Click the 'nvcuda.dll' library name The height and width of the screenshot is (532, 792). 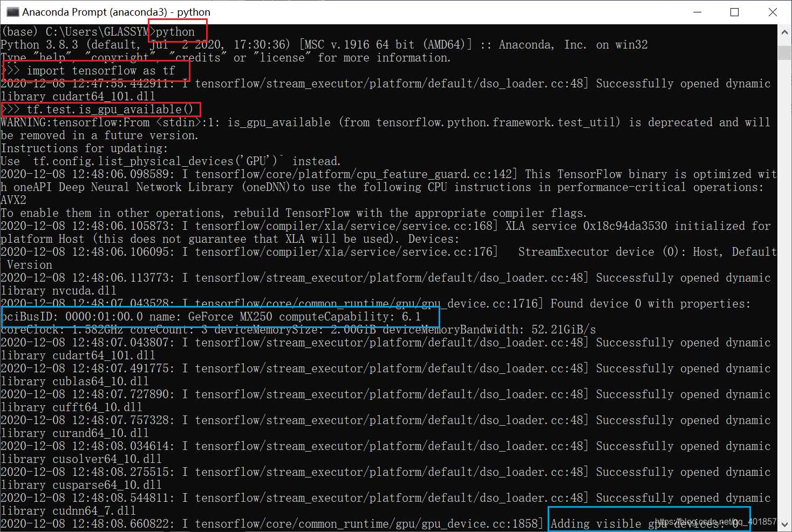pyautogui.click(x=84, y=291)
